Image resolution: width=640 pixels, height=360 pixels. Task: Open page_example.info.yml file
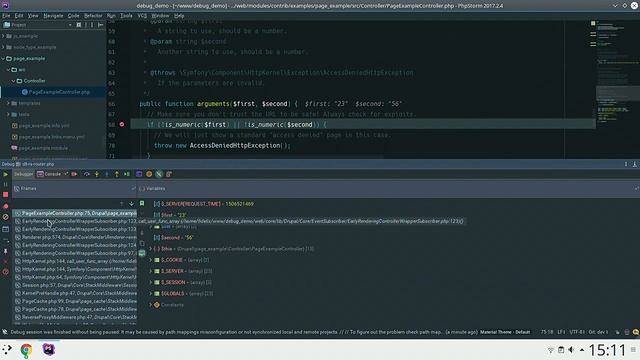pyautogui.click(x=40, y=126)
